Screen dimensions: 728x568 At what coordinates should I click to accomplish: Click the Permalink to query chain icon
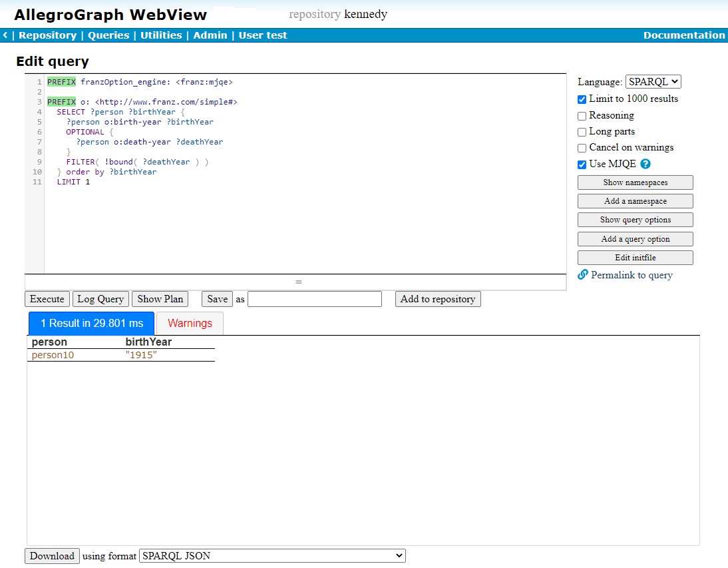click(x=583, y=274)
